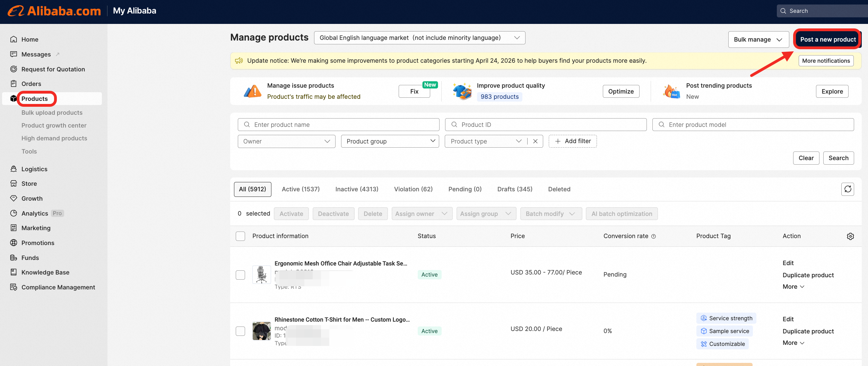Click the Knowledge Base book icon

coord(14,272)
